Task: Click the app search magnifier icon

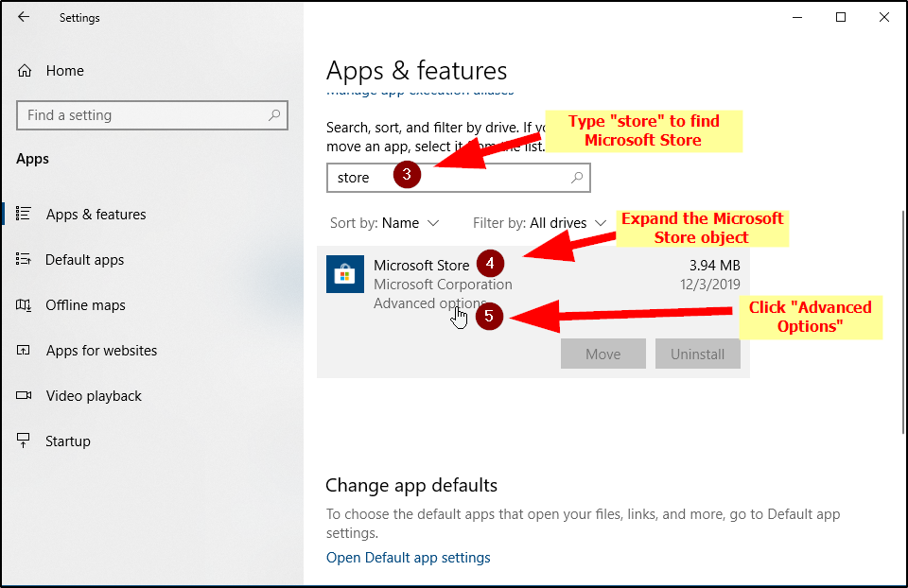Action: click(x=577, y=178)
